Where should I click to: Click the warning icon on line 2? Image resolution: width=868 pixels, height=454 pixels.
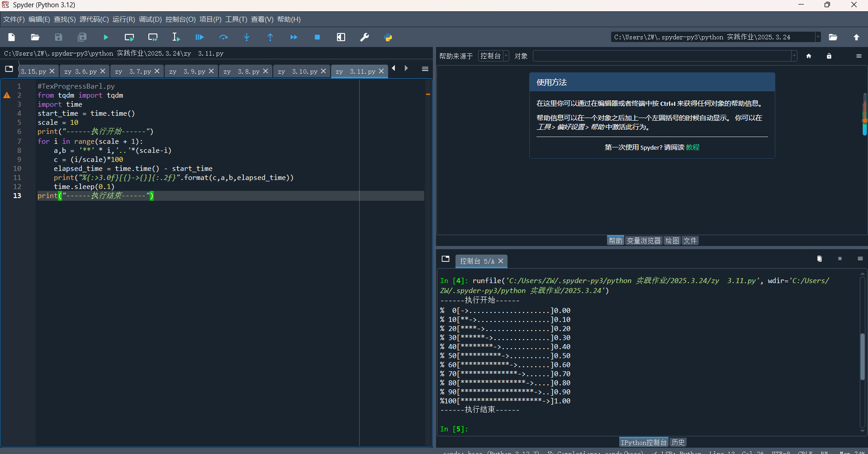7,95
